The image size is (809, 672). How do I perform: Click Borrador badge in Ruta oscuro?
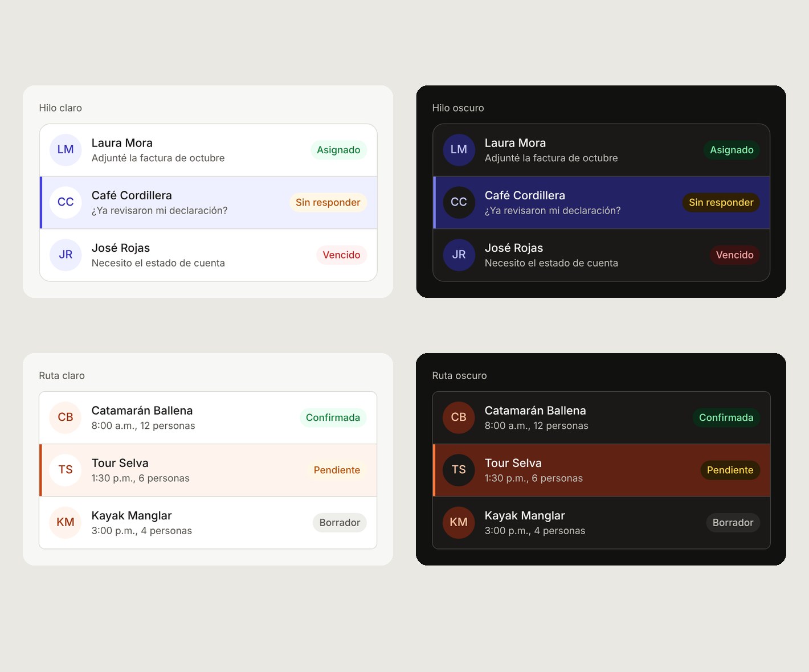pos(733,522)
